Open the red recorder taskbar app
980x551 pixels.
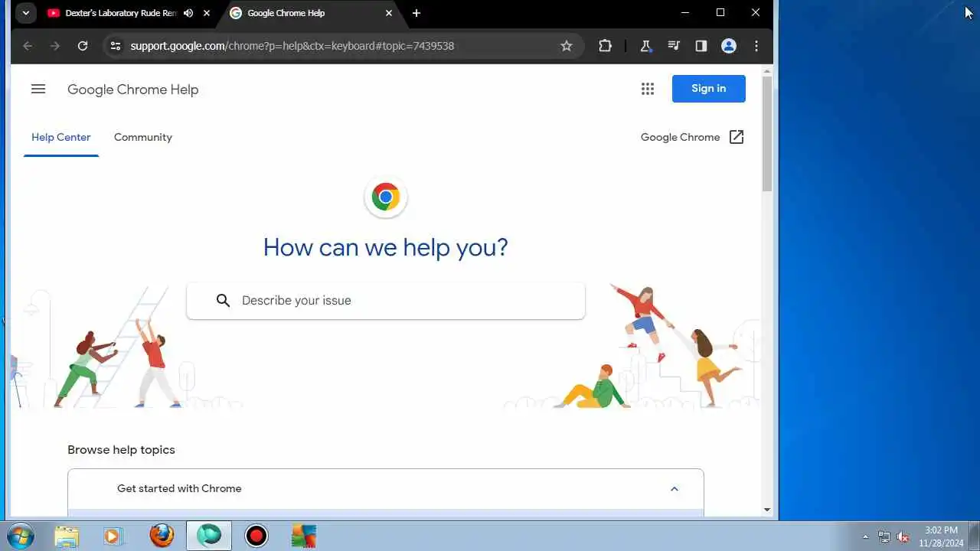click(x=256, y=536)
